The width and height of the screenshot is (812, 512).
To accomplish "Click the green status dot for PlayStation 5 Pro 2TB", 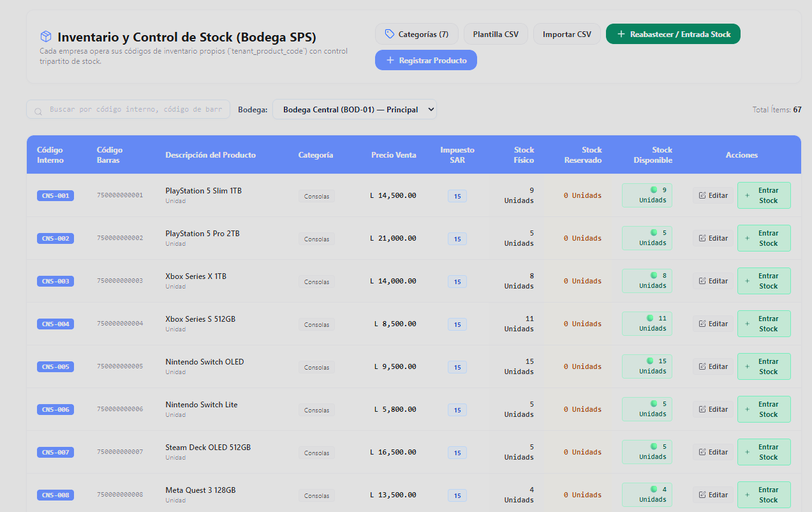I will tap(653, 232).
